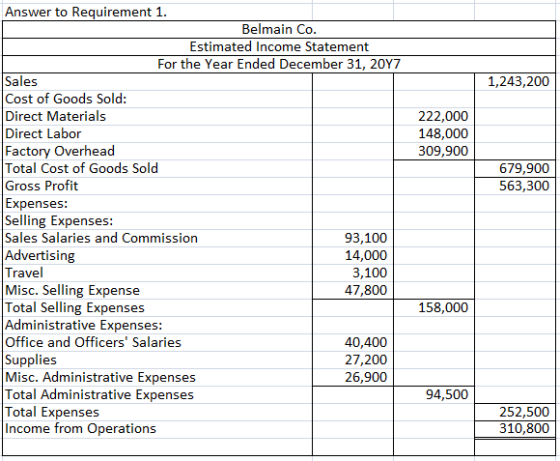Viewport: 560px width, 461px height.
Task: Select the 'Supplies' label
Action: (31, 360)
